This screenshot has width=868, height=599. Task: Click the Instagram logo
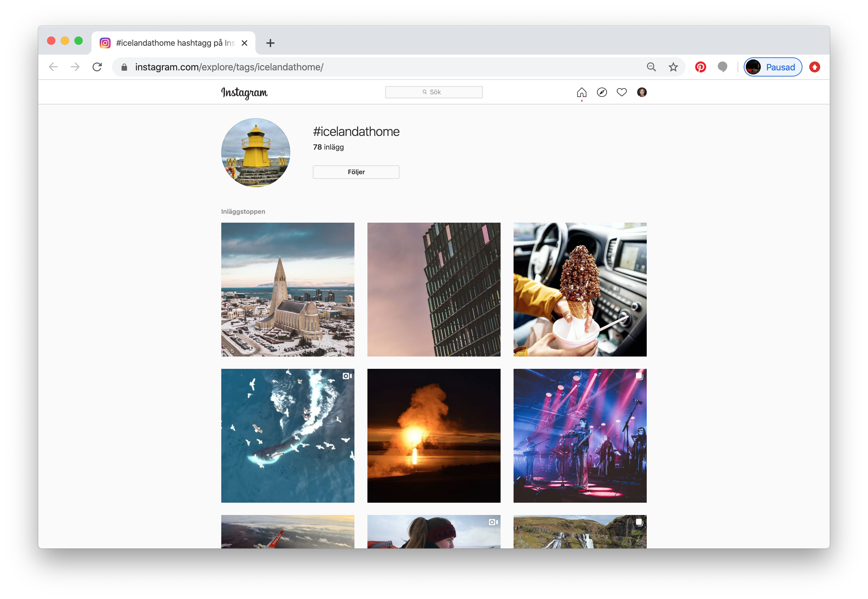(x=244, y=93)
